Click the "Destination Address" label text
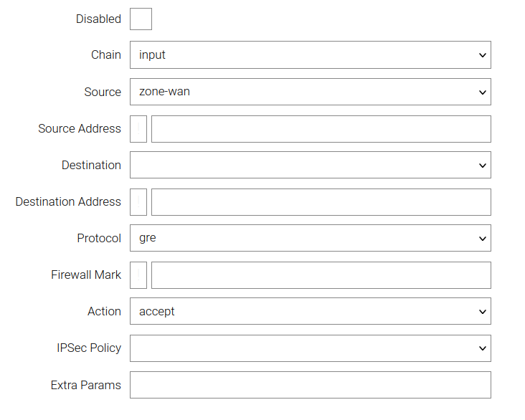 point(68,202)
